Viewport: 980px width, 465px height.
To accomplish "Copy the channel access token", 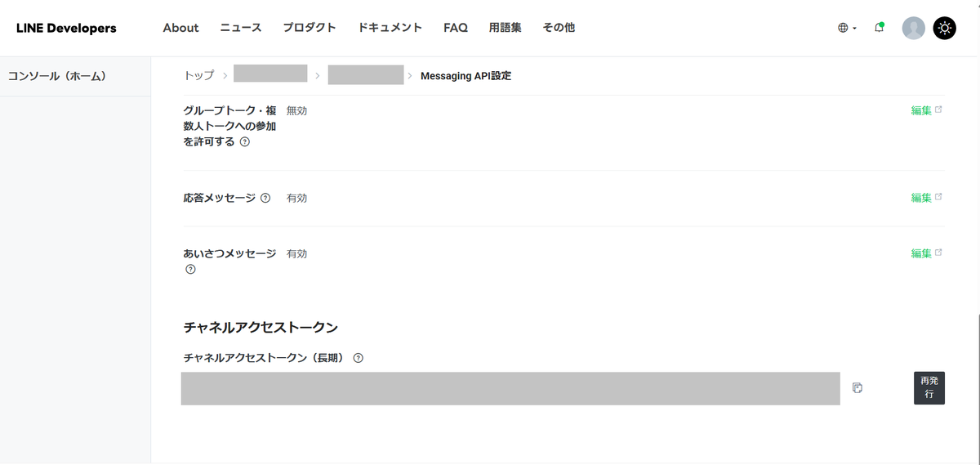I will (x=857, y=388).
